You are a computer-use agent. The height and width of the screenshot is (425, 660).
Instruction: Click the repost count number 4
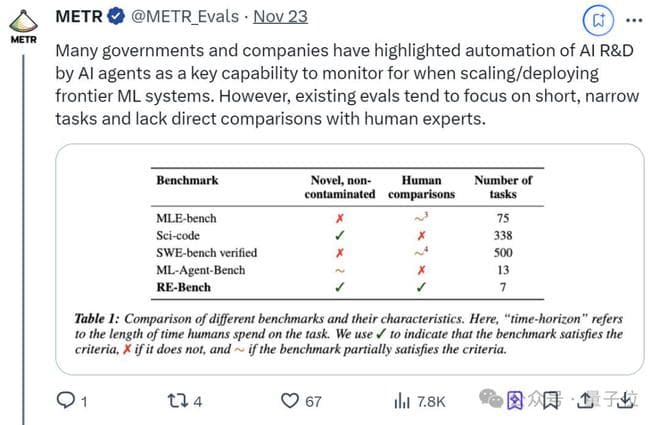(200, 401)
